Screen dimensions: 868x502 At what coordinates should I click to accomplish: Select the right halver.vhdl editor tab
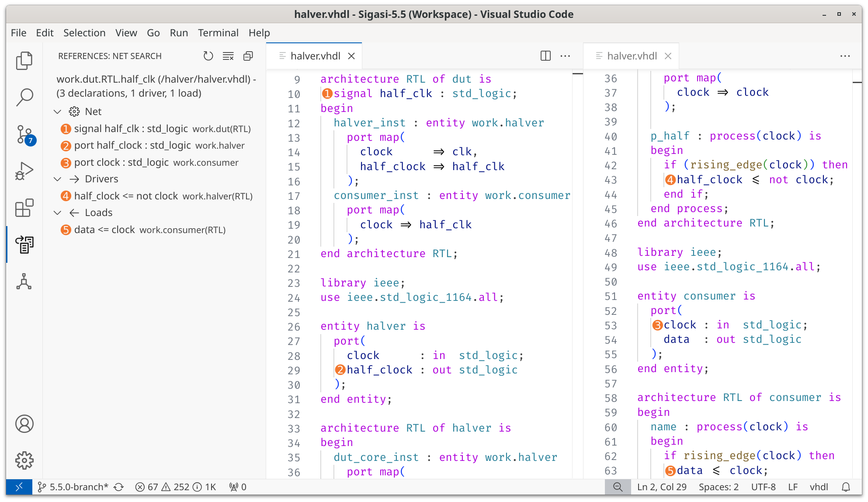pos(631,56)
